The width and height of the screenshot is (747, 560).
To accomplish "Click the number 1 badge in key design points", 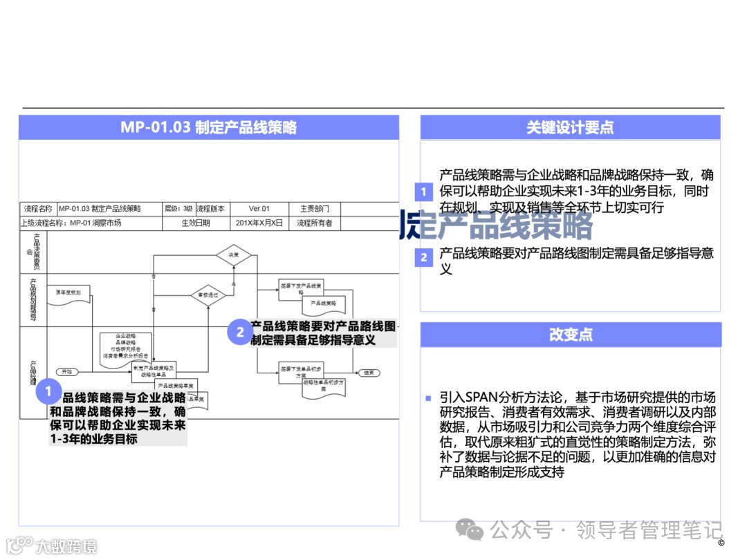I will 424,192.
